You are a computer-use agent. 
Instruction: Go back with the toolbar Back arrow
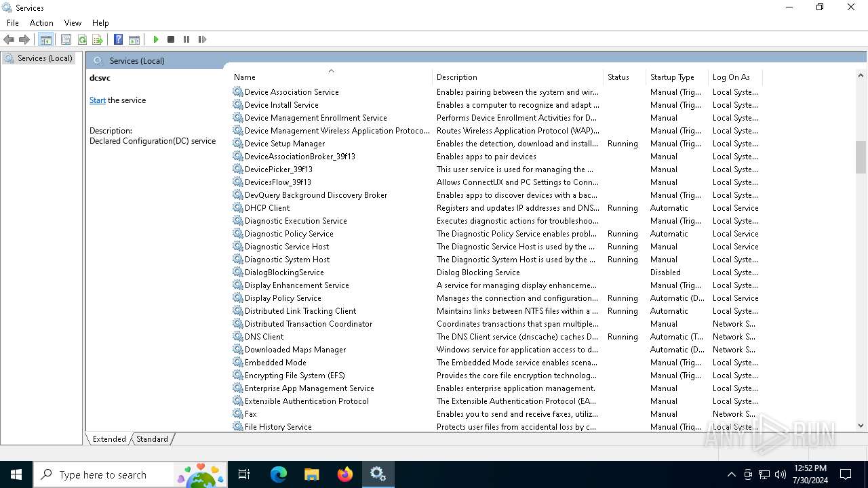[x=9, y=39]
